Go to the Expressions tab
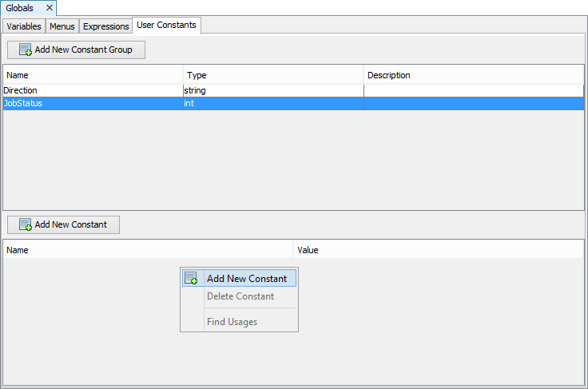Viewport: 588px width, 389px height. pyautogui.click(x=105, y=26)
